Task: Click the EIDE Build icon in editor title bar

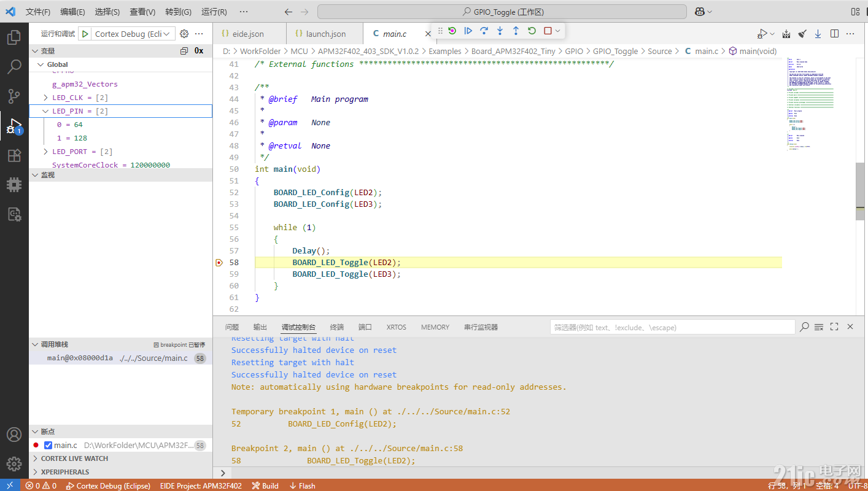Action: tap(787, 34)
